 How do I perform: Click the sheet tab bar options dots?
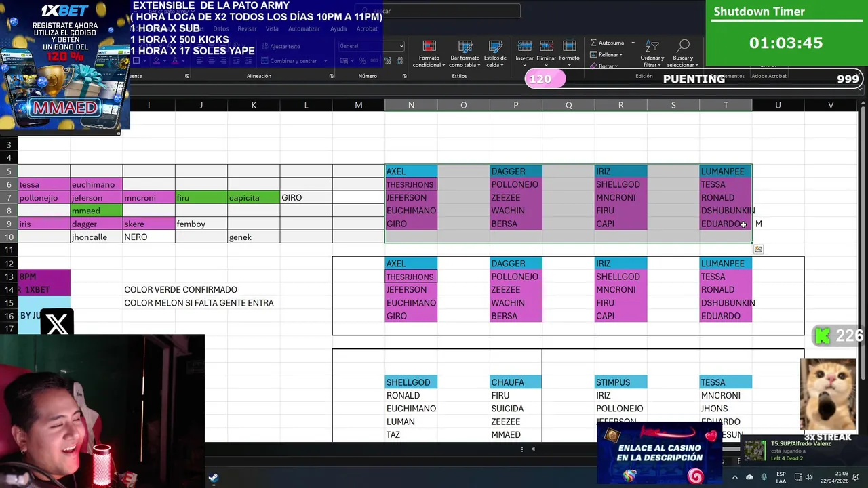(521, 449)
